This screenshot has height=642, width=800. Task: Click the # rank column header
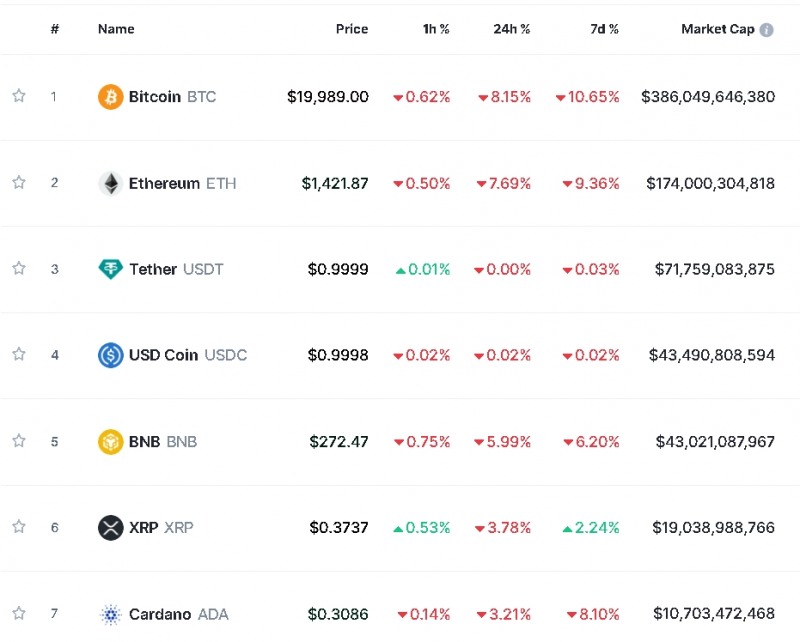55,29
